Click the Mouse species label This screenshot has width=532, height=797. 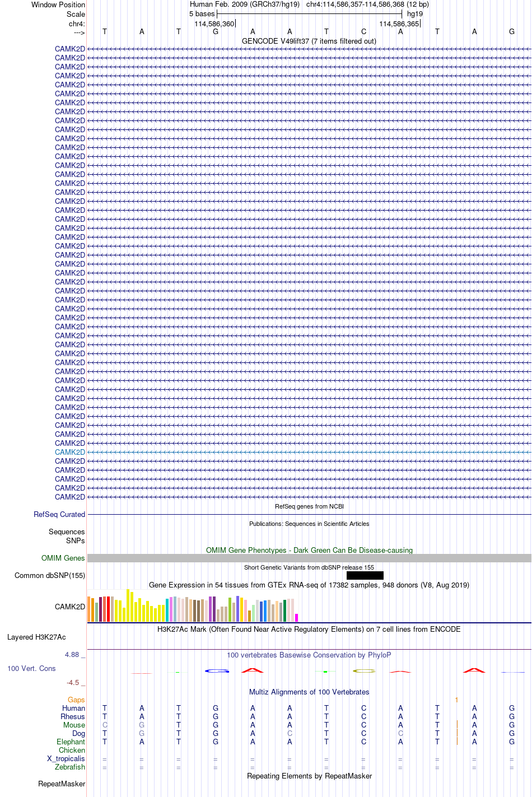pos(74,725)
